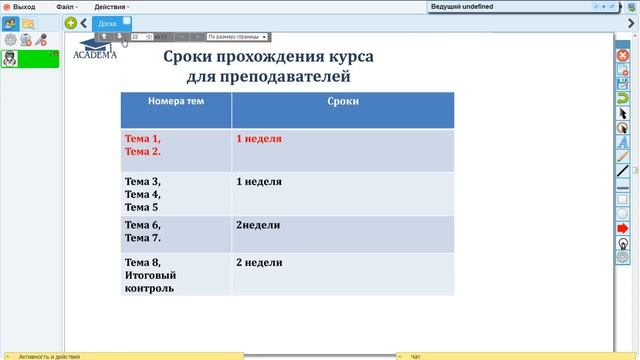640x360 pixels.
Task: Click the ACADEMIA logo on slide
Action: coord(95,49)
